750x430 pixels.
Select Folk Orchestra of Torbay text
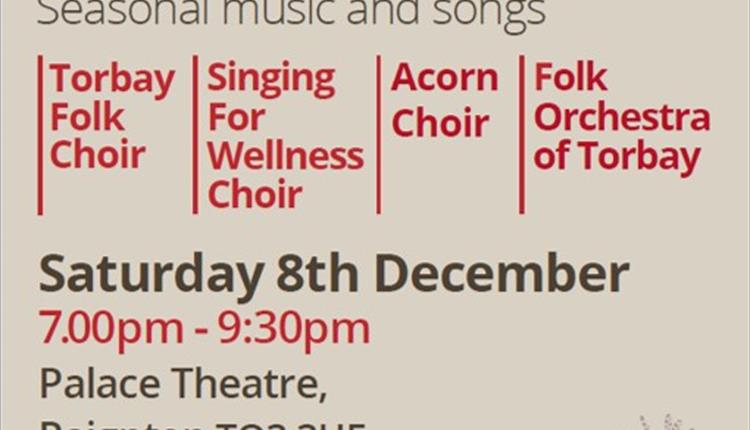622,116
